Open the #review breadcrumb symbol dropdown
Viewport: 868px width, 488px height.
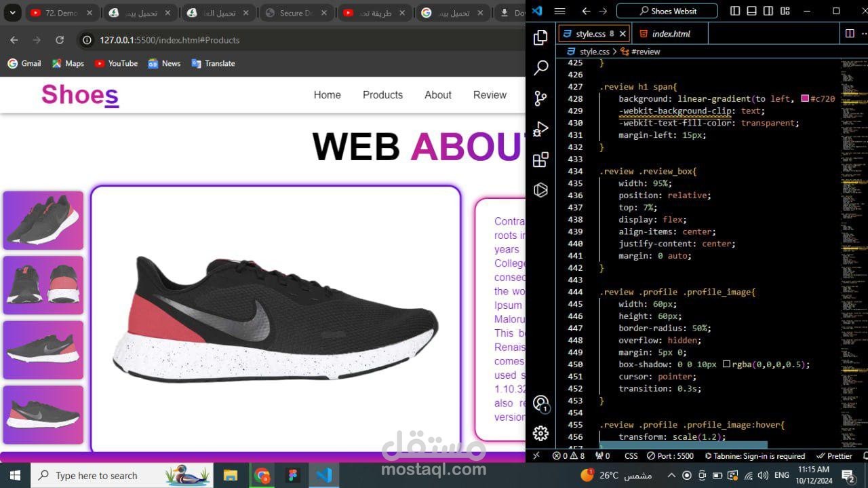pyautogui.click(x=640, y=52)
